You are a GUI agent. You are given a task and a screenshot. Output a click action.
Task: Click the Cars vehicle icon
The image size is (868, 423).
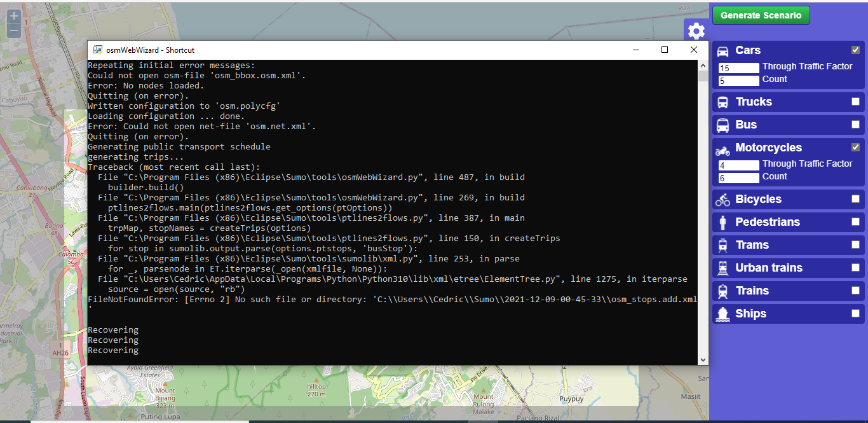coord(722,51)
